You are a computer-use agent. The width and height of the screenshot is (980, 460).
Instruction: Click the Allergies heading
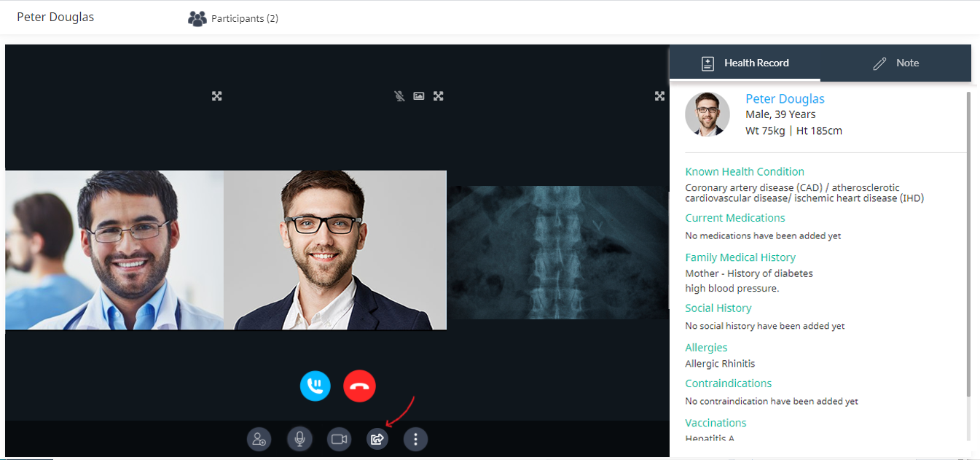pyautogui.click(x=706, y=348)
